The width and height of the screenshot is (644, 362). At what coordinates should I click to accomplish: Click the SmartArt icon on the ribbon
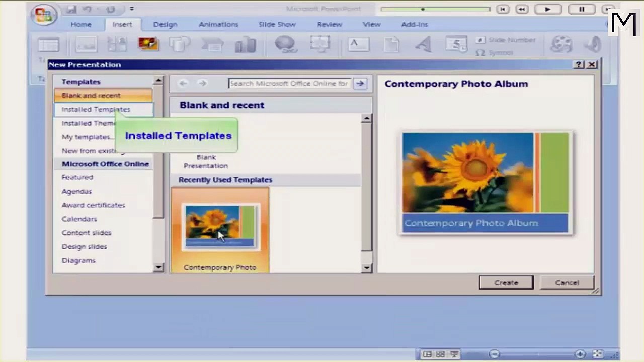point(212,45)
